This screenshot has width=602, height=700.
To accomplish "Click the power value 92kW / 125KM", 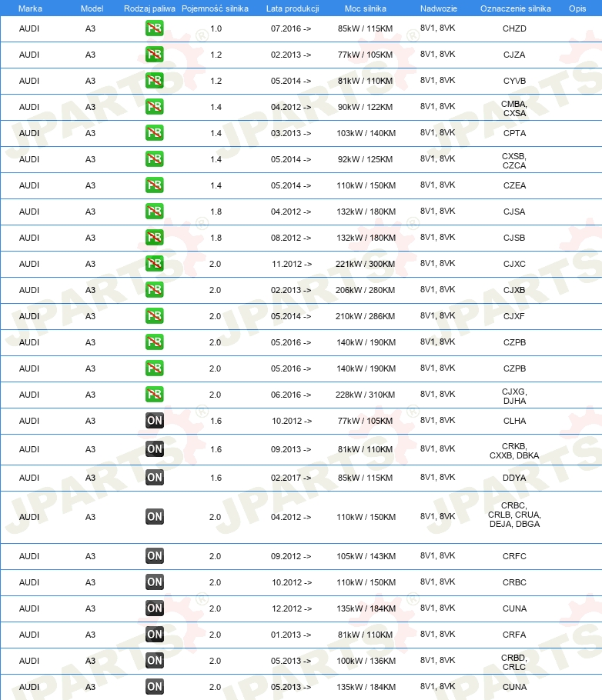I will point(365,159).
